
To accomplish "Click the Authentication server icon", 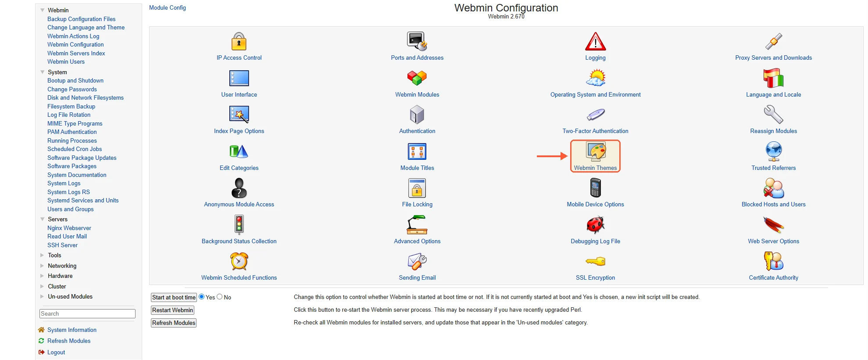I will tap(417, 115).
